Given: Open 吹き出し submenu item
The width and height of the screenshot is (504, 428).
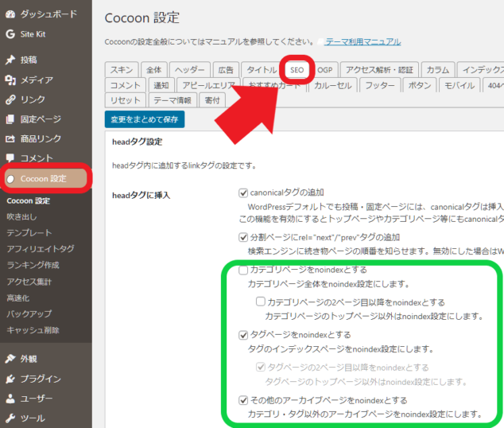Looking at the screenshot, I should coord(21,217).
